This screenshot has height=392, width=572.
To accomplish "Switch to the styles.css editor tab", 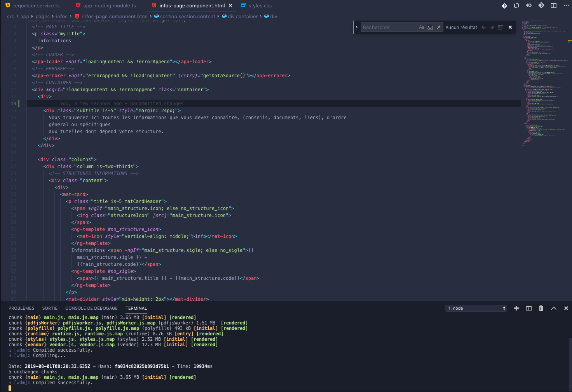I will tap(260, 5).
